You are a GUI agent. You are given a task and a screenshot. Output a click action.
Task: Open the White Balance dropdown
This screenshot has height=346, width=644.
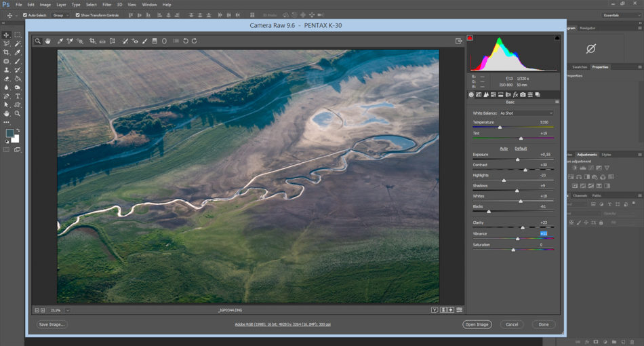pos(526,113)
